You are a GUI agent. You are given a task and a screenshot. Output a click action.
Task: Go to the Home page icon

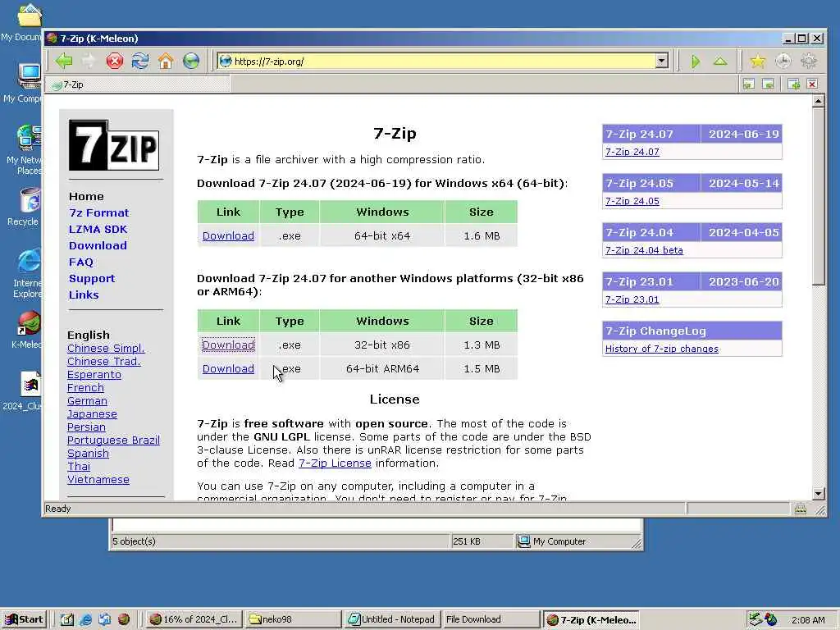(x=166, y=61)
